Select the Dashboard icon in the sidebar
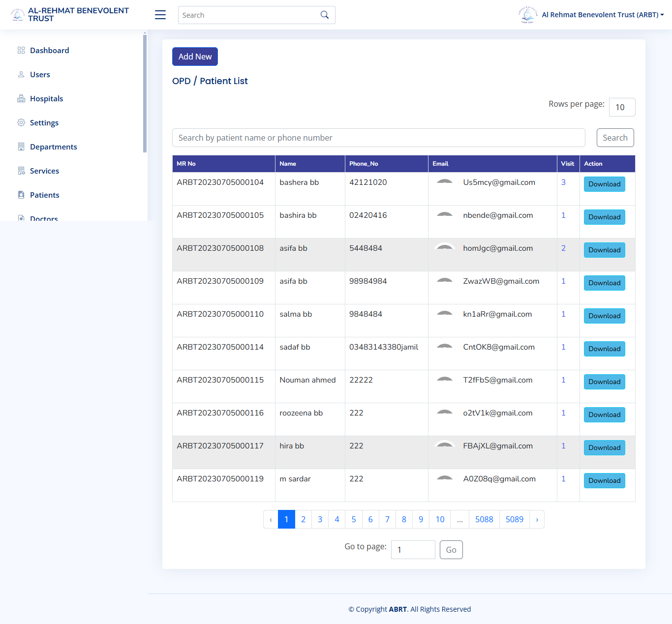This screenshot has height=624, width=672. click(21, 50)
